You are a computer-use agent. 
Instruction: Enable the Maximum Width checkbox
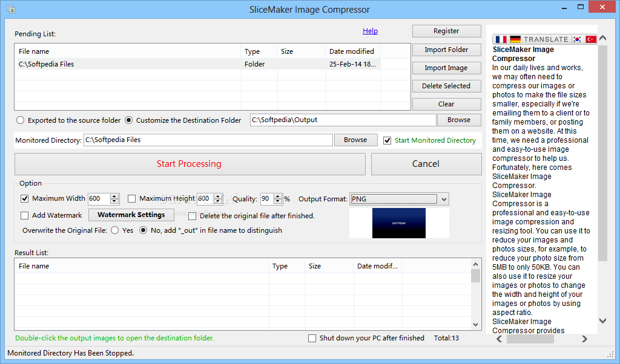click(24, 198)
